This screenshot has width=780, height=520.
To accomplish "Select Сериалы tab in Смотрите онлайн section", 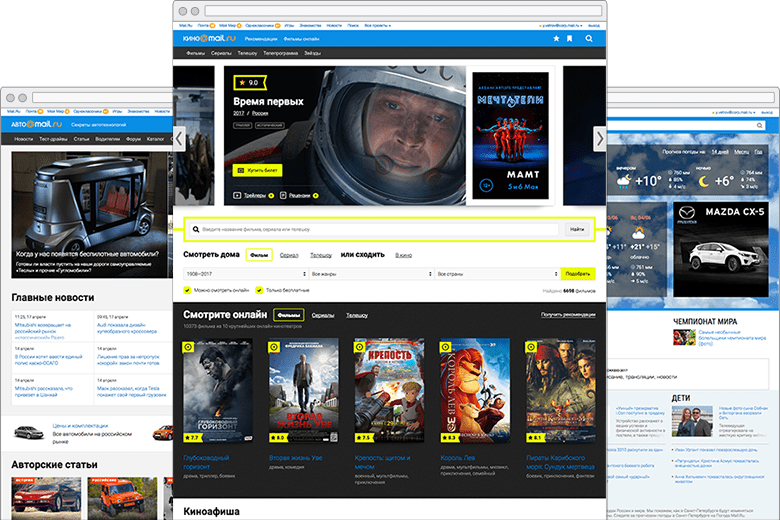I will point(323,315).
